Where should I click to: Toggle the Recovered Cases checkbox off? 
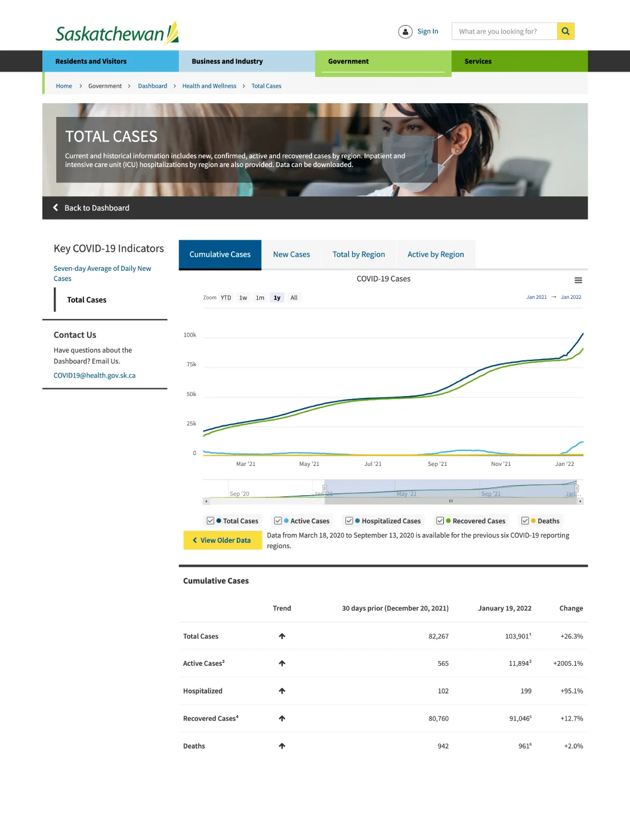(x=440, y=520)
